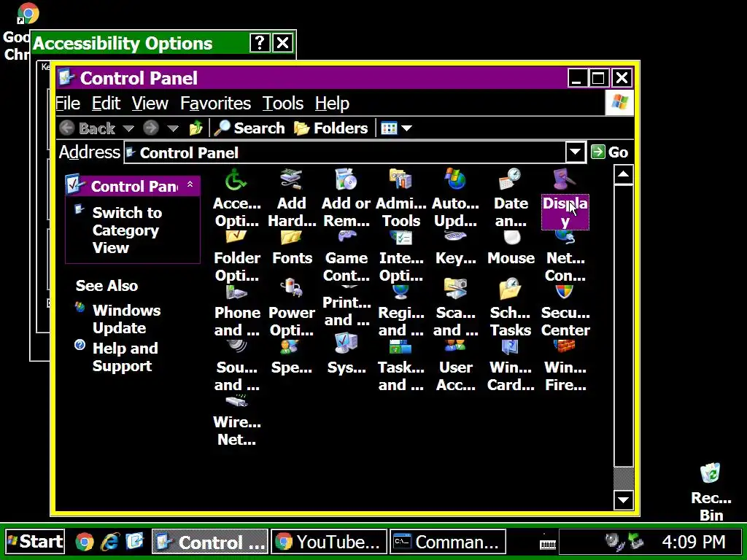The height and width of the screenshot is (560, 747).
Task: Open the Network Connections icon
Action: 565,257
